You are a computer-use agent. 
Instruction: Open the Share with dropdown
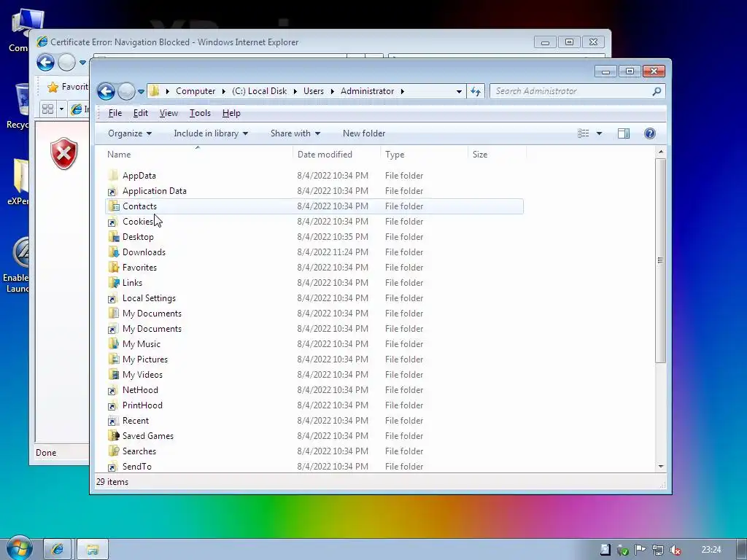point(295,133)
